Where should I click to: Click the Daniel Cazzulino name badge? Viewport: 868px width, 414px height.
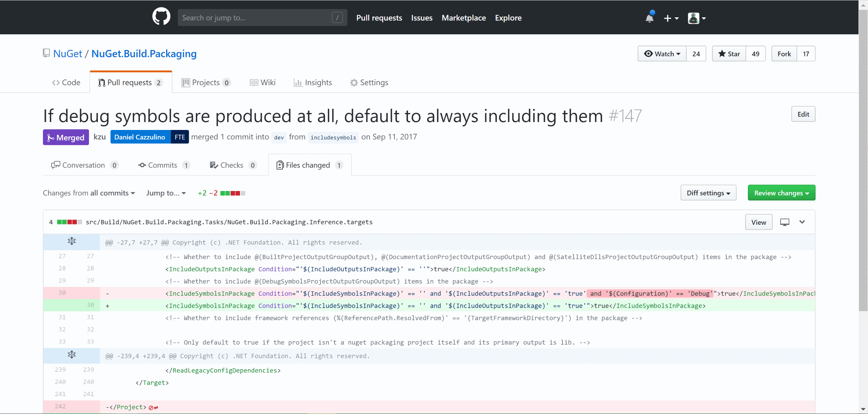click(140, 137)
